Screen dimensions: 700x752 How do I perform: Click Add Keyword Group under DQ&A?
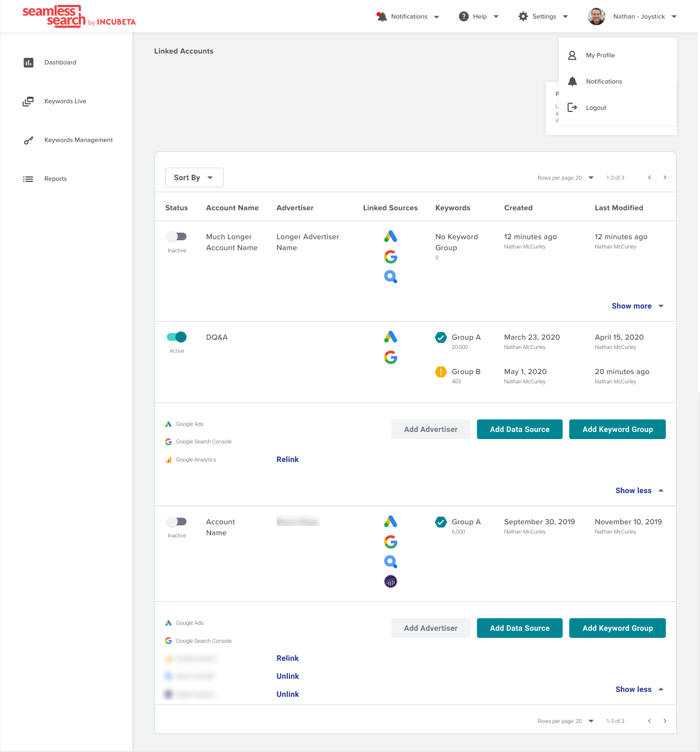[x=617, y=429]
